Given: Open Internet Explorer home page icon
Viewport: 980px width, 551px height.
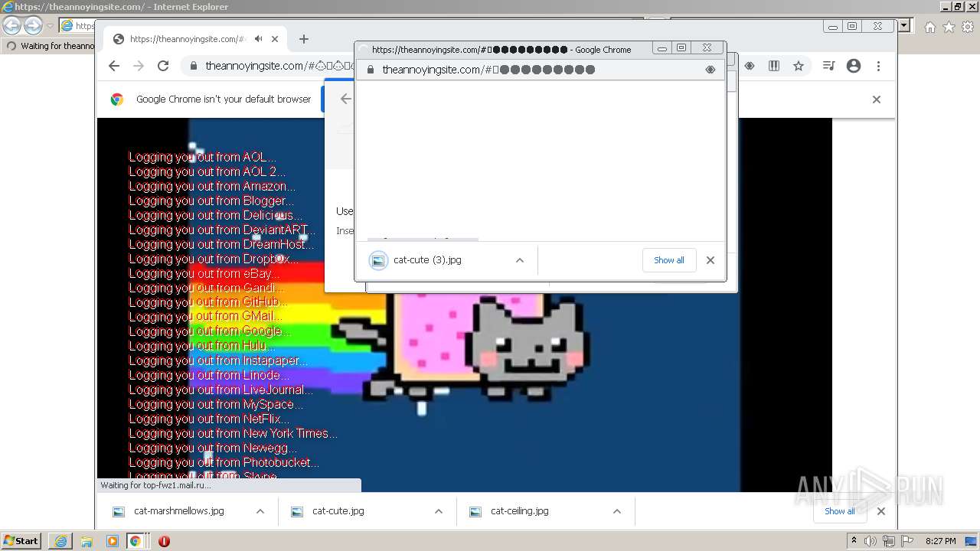Looking at the screenshot, I should [x=929, y=27].
